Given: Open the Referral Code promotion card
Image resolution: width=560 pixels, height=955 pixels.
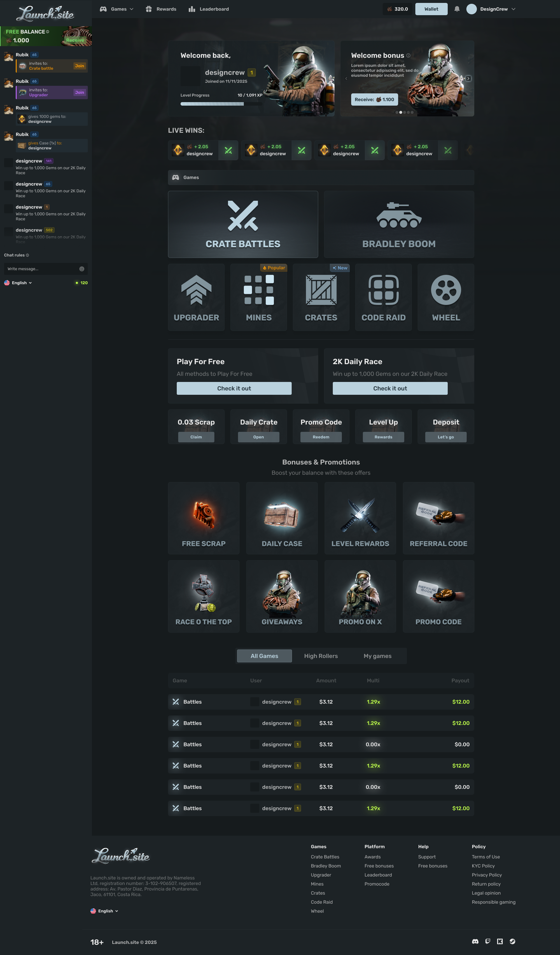Looking at the screenshot, I should point(438,518).
